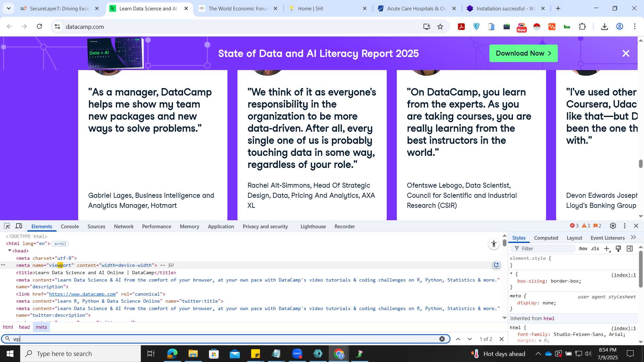The height and width of the screenshot is (362, 644).
Task: Open a new browser tab
Action: tap(558, 8)
